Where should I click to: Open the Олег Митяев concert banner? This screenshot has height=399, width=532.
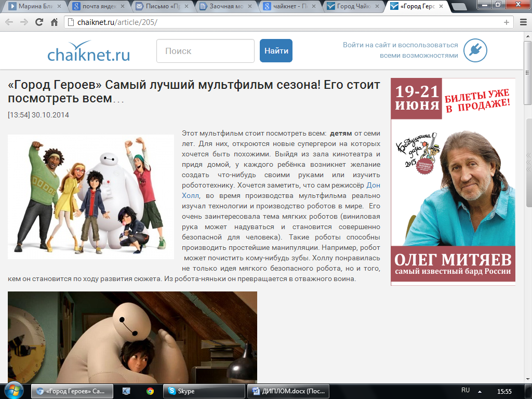[x=453, y=181]
